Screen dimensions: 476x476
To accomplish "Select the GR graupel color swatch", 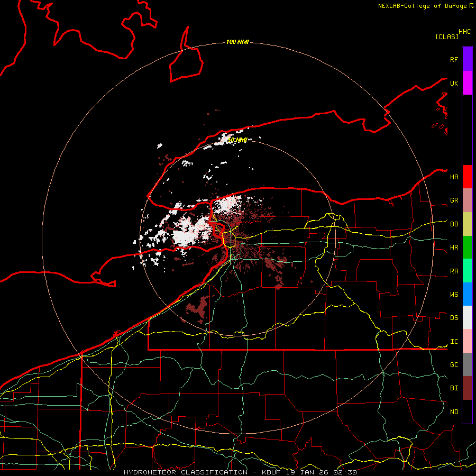I will (x=467, y=200).
